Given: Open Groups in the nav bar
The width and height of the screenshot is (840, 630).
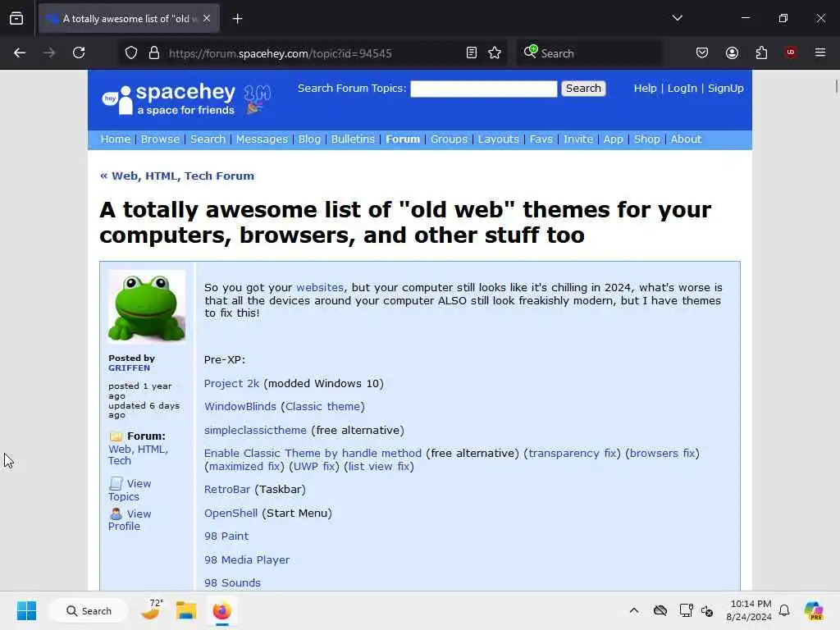Looking at the screenshot, I should (449, 139).
